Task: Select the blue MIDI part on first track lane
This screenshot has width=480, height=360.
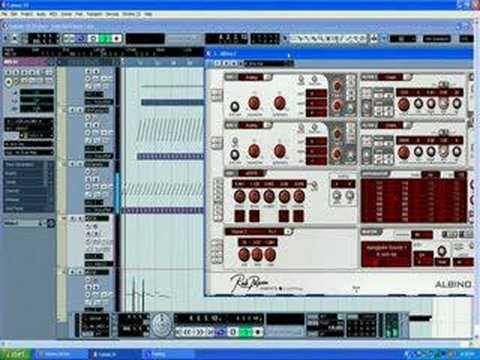Action: (173, 102)
